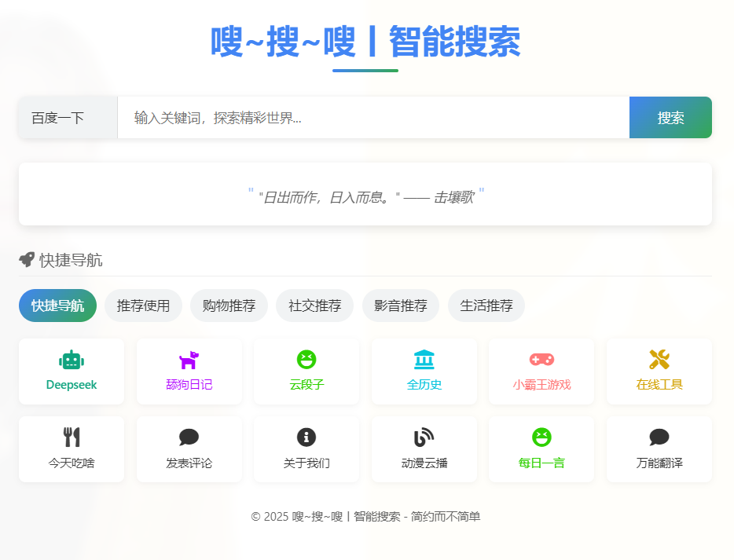The width and height of the screenshot is (734, 560).
Task: Select the green smiley icon for 云段子
Action: [x=306, y=360]
